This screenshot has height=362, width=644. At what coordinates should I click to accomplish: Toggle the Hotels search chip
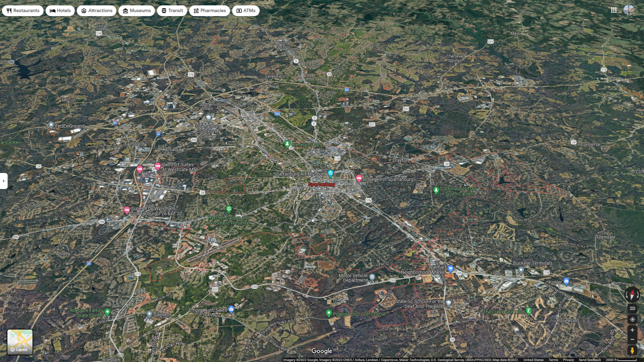[x=60, y=10]
